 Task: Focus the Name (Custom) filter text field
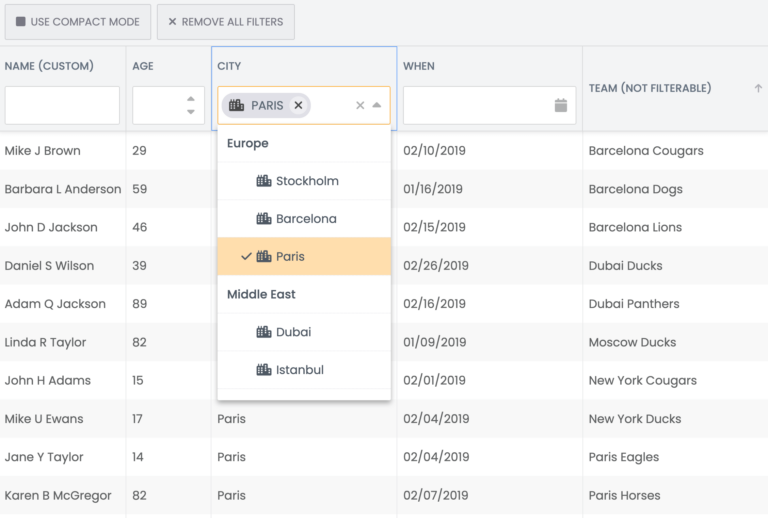[x=62, y=105]
